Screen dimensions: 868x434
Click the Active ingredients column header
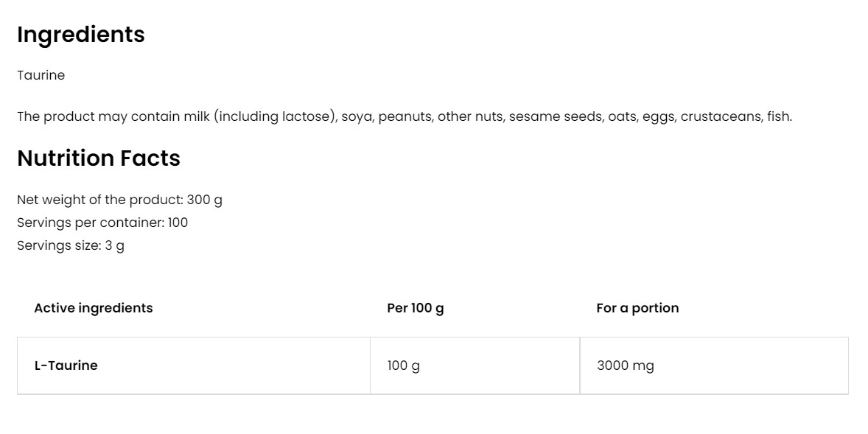[94, 308]
